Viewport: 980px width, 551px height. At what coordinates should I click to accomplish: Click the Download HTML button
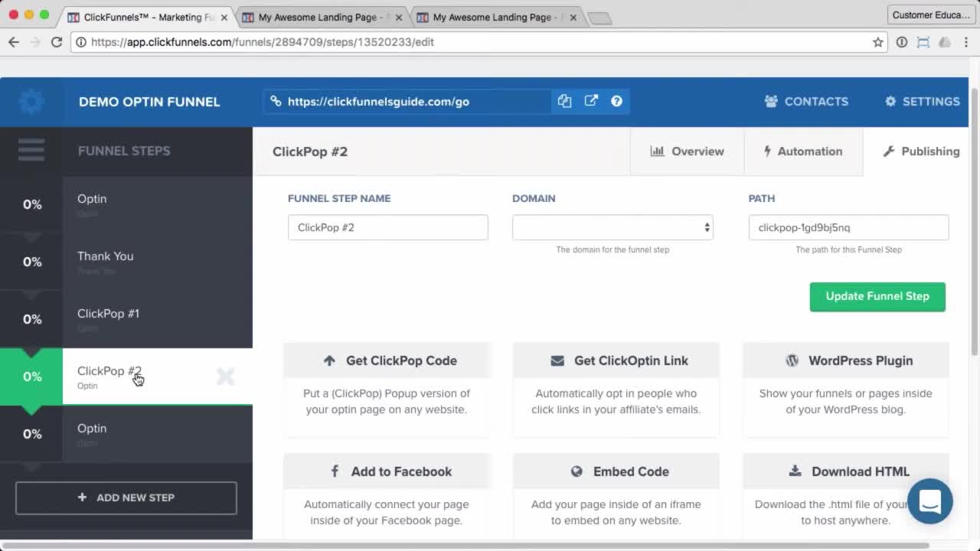(x=846, y=471)
